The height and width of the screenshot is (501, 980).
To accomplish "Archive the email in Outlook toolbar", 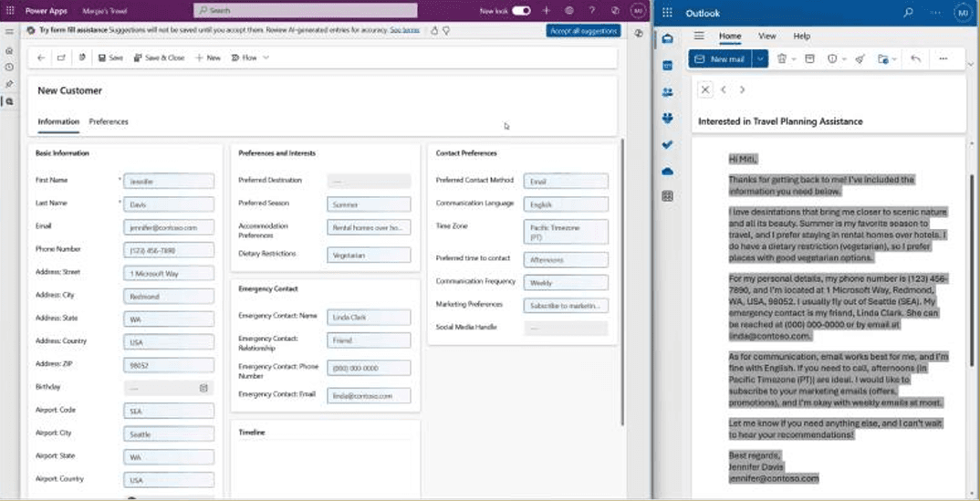I will (809, 58).
